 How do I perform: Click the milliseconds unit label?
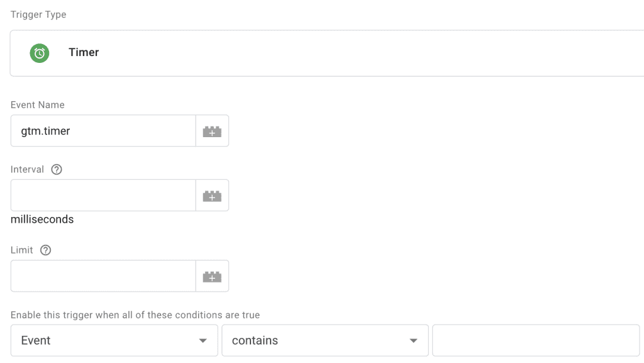point(42,219)
